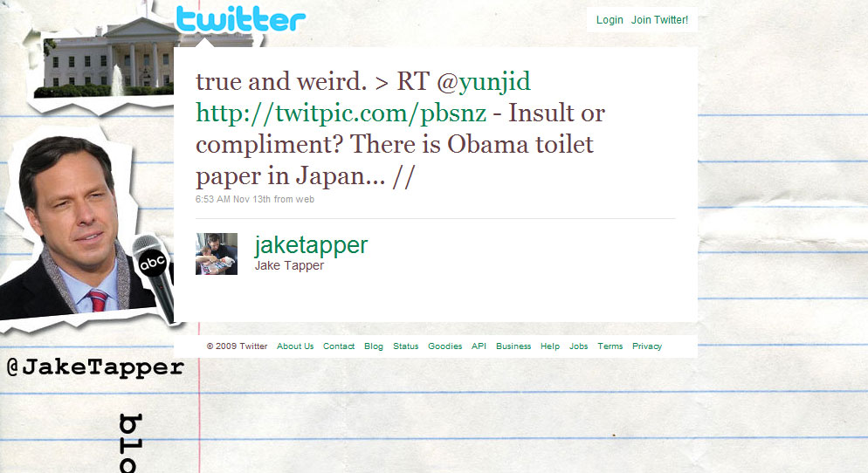Open the Contact footer link
This screenshot has width=868, height=473.
pyautogui.click(x=339, y=346)
